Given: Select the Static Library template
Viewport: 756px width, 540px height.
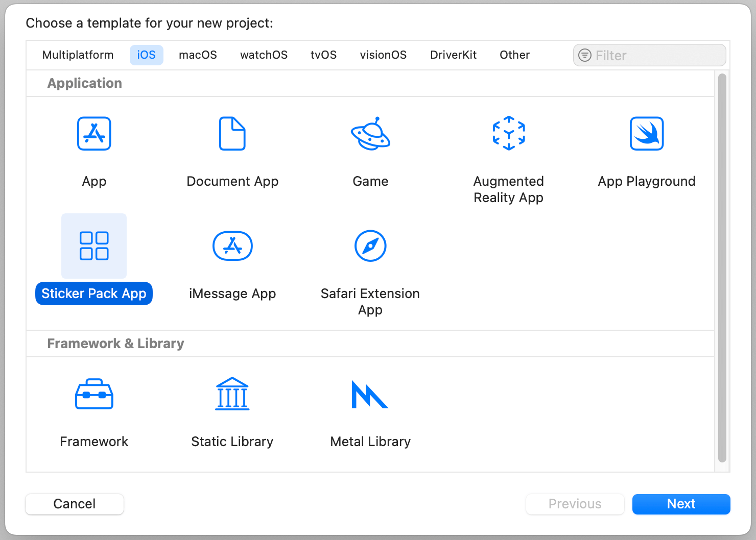Looking at the screenshot, I should [232, 394].
